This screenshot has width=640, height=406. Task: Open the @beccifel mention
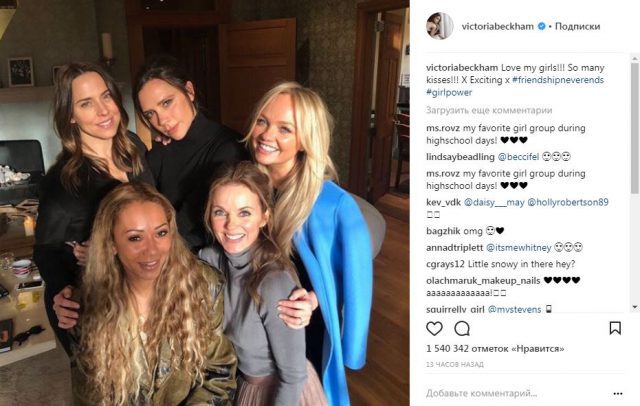[518, 157]
